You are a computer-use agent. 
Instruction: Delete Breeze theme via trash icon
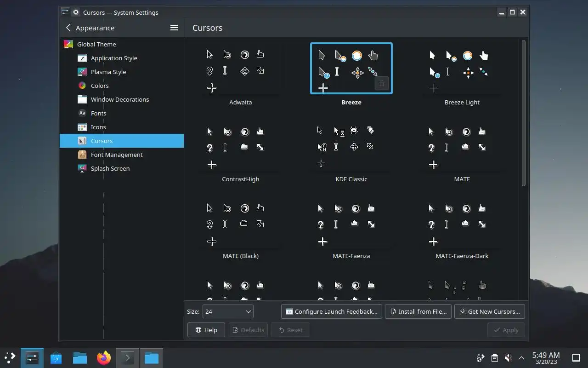pyautogui.click(x=382, y=84)
